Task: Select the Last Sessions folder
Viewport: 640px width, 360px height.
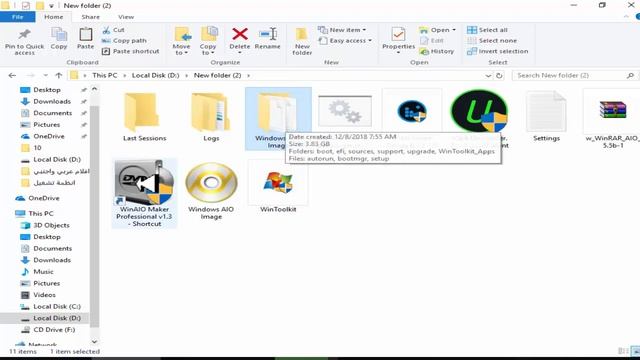Action: tap(144, 117)
